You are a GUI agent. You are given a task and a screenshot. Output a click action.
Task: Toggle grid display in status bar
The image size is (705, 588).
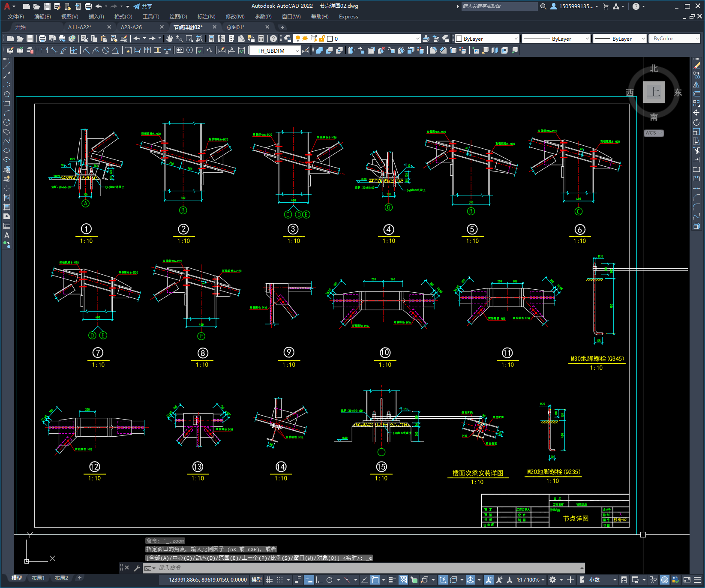point(269,580)
